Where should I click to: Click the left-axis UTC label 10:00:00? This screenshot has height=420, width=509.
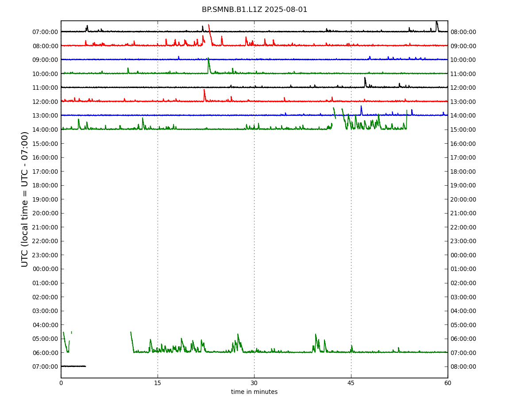pos(45,74)
